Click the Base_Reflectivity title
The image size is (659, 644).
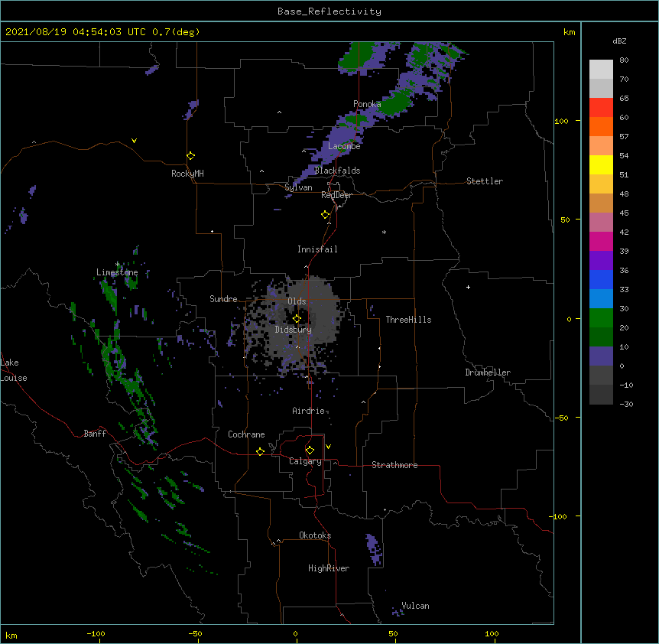[x=329, y=11]
